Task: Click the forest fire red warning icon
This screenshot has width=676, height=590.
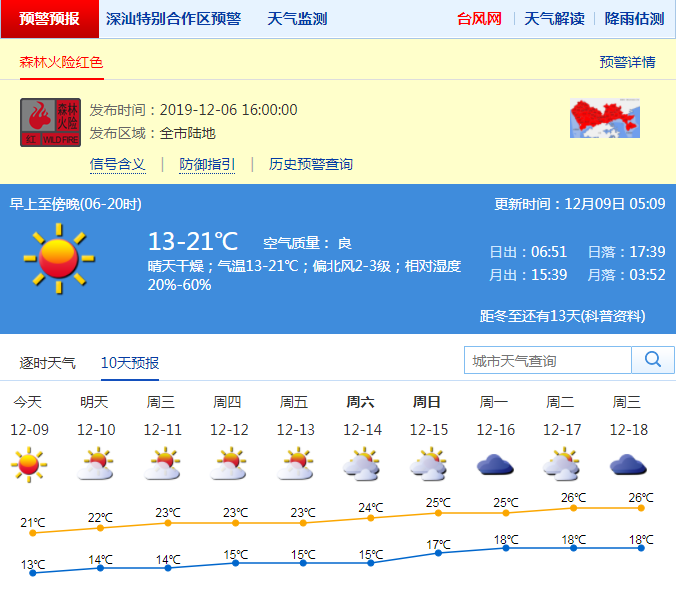Action: 50,122
